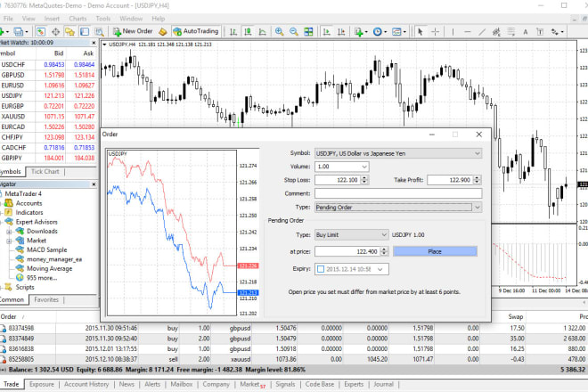Open the Tools menu
588x392 pixels.
pyautogui.click(x=103, y=19)
